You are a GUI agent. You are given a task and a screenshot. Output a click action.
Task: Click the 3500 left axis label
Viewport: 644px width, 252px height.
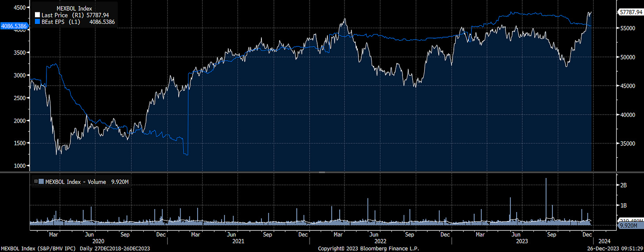pos(20,53)
